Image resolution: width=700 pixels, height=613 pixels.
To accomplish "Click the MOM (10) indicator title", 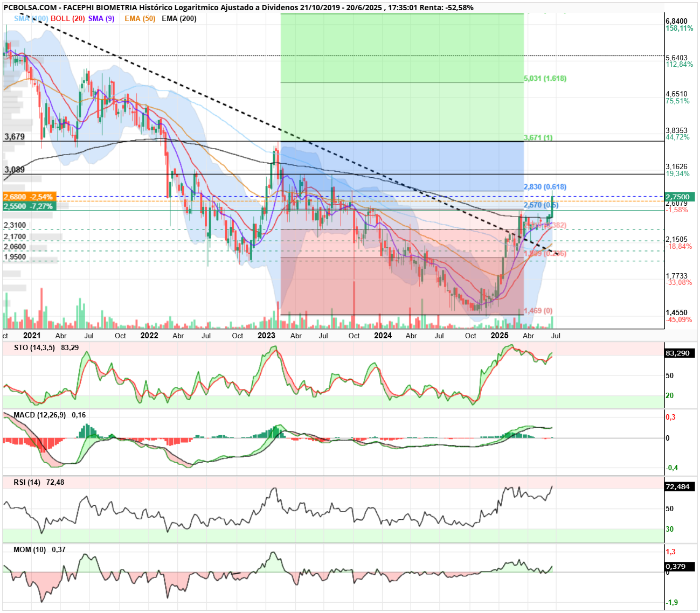I will click(x=30, y=549).
